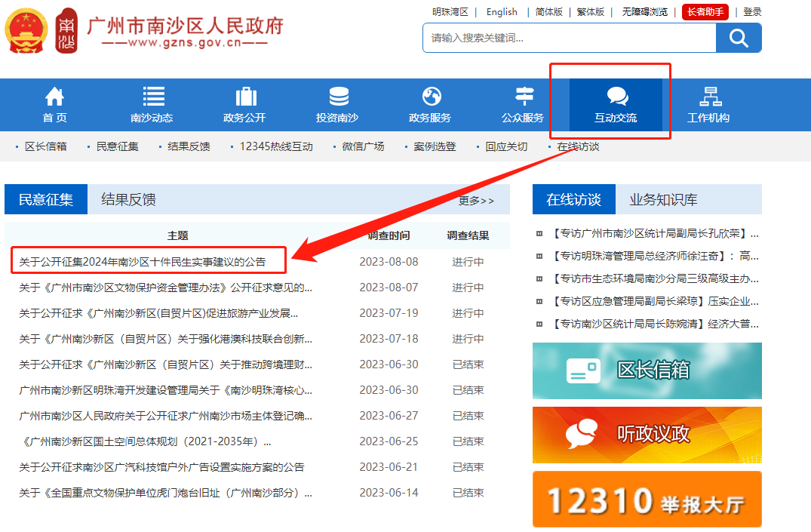Open 公众服务 signpost icon
Screen dimensions: 811x532
click(x=524, y=97)
